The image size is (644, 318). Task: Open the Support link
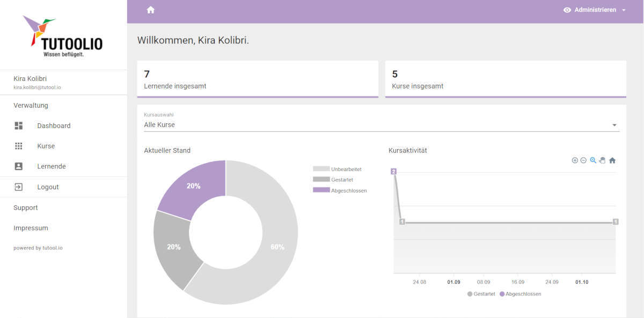[x=26, y=208]
